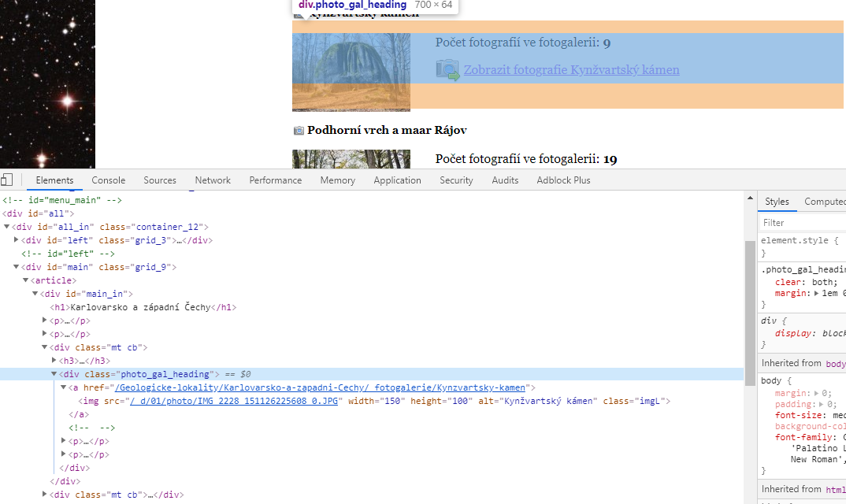Click the scroll-up arrow of Elements panel
Viewport: 846px width, 504px height.
(x=750, y=198)
